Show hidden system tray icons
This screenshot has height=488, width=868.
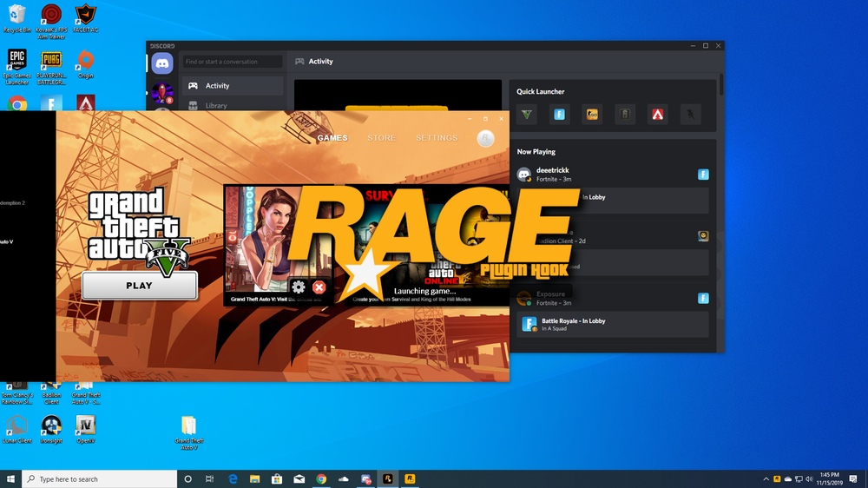(x=766, y=478)
